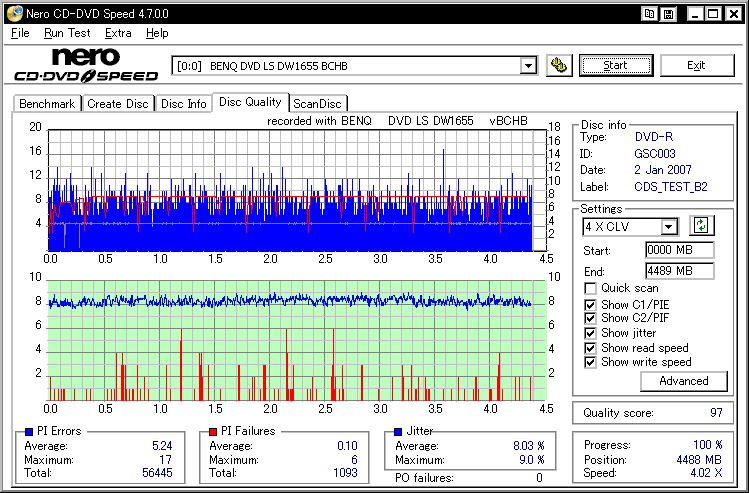Image resolution: width=749 pixels, height=493 pixels.
Task: Click the Nero disc icon in title bar
Action: pyautogui.click(x=12, y=14)
